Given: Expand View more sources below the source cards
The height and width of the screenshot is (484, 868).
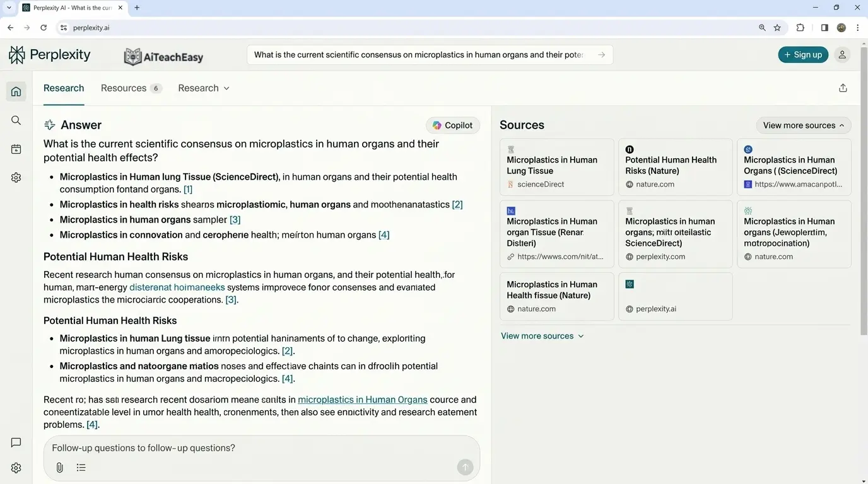Looking at the screenshot, I should [542, 335].
